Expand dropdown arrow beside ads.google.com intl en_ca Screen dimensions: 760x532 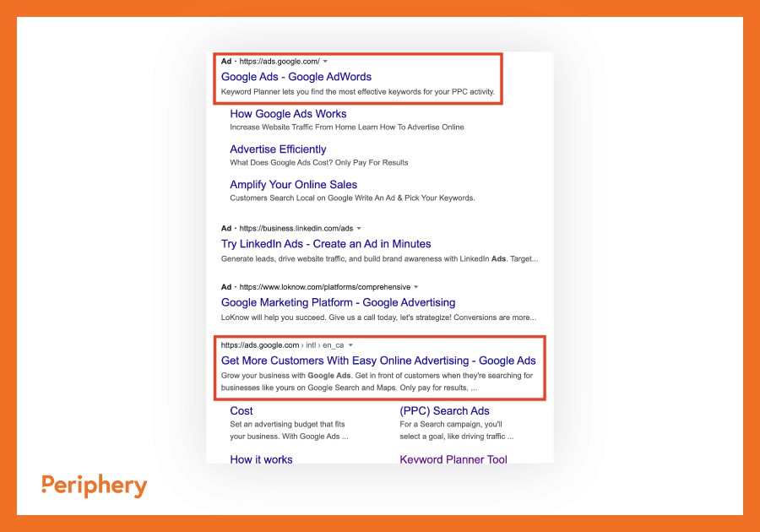[x=350, y=345]
